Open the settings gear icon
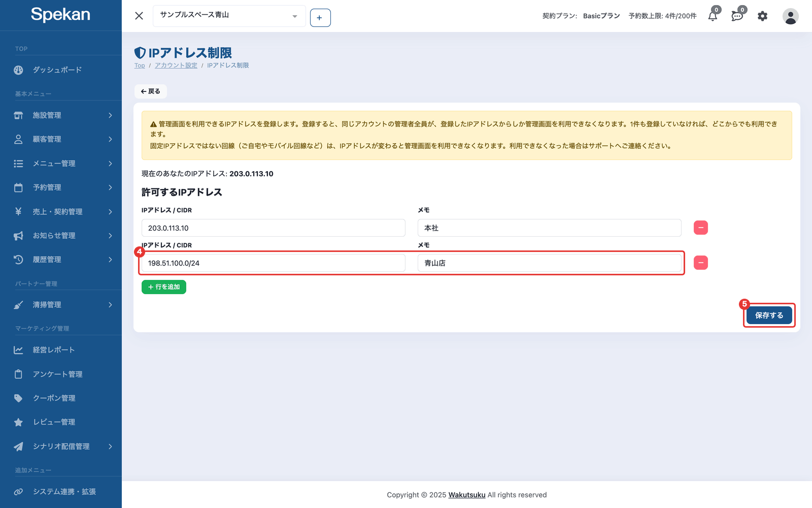812x508 pixels. tap(762, 16)
